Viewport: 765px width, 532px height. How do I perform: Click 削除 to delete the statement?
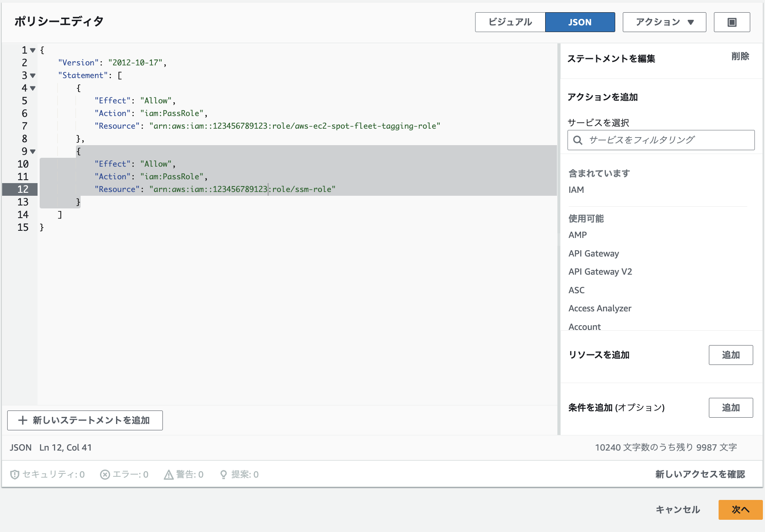[x=740, y=57]
